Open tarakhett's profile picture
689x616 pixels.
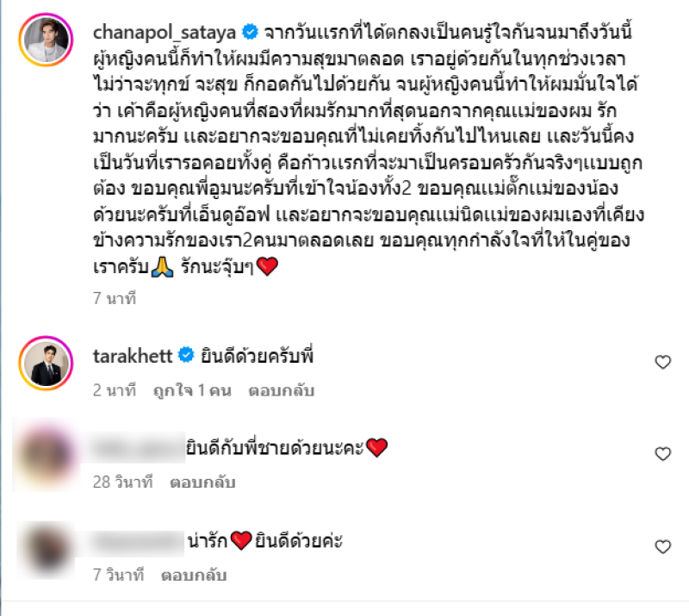point(46,364)
